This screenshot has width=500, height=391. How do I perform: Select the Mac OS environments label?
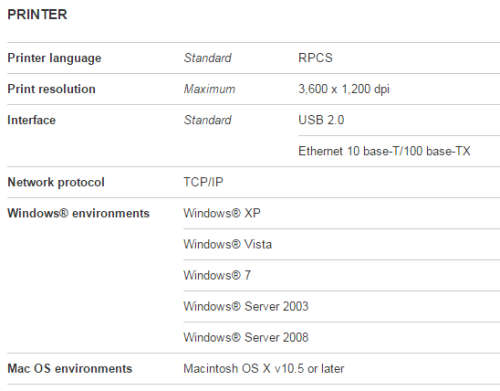click(x=70, y=369)
